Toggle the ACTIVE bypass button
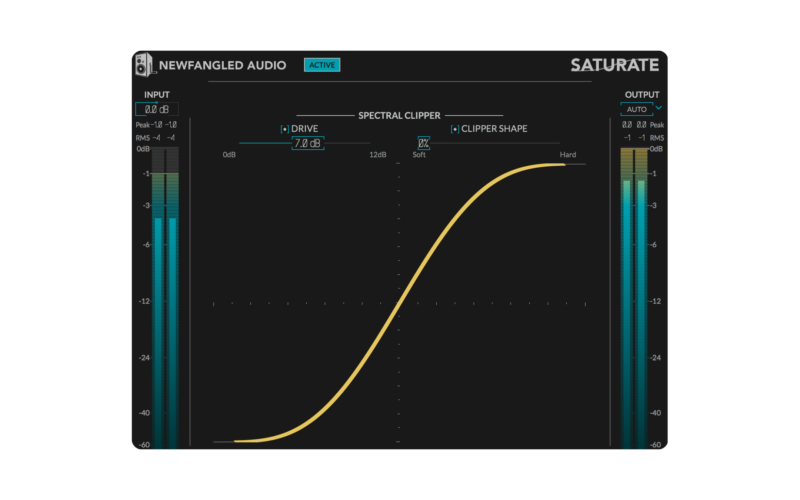 (x=322, y=65)
